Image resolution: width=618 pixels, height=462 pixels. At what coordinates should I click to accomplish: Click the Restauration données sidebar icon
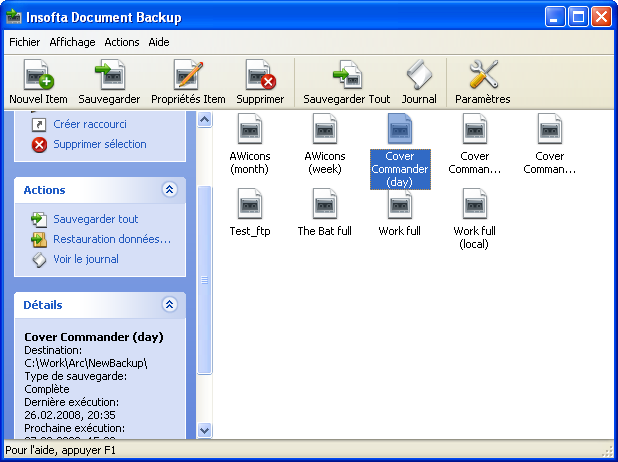point(39,240)
